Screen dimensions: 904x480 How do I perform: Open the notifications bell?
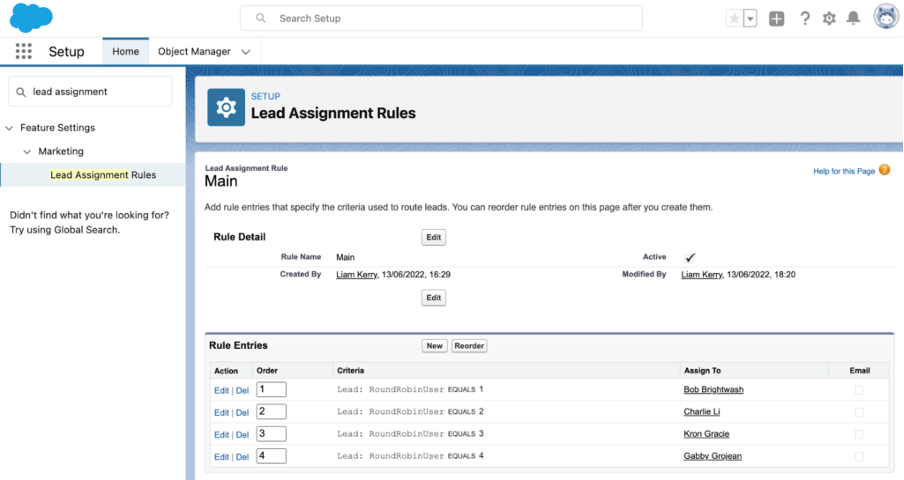(853, 18)
